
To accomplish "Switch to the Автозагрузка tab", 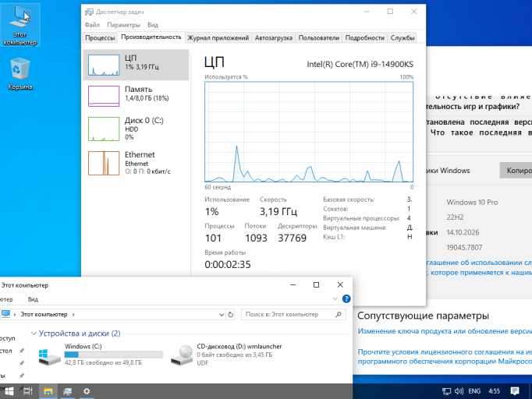I will tap(274, 37).
